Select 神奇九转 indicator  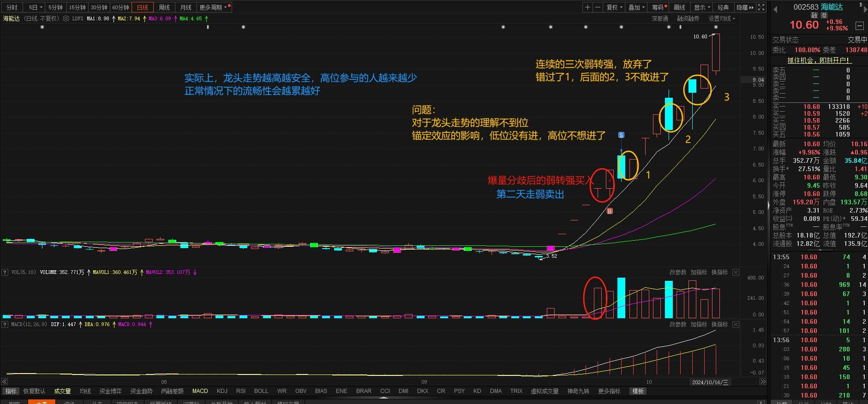tap(578, 391)
